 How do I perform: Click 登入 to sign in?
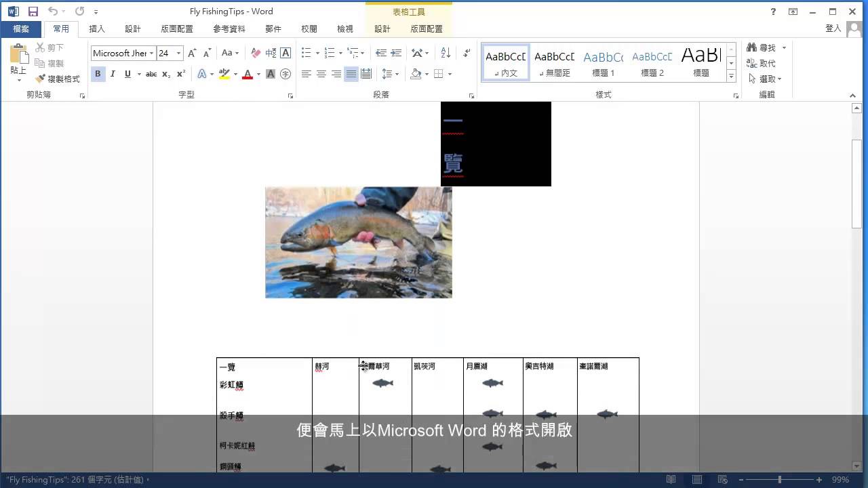point(833,28)
